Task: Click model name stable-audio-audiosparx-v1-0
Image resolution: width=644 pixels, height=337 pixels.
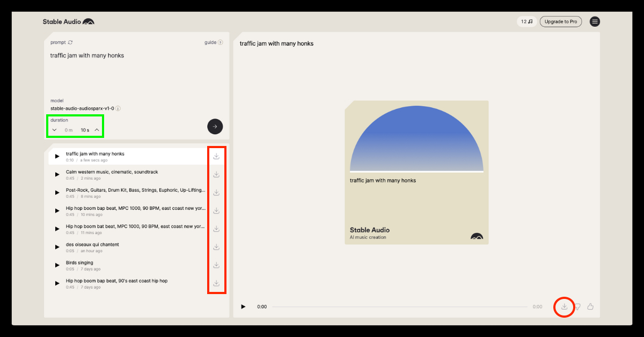Action: point(82,108)
